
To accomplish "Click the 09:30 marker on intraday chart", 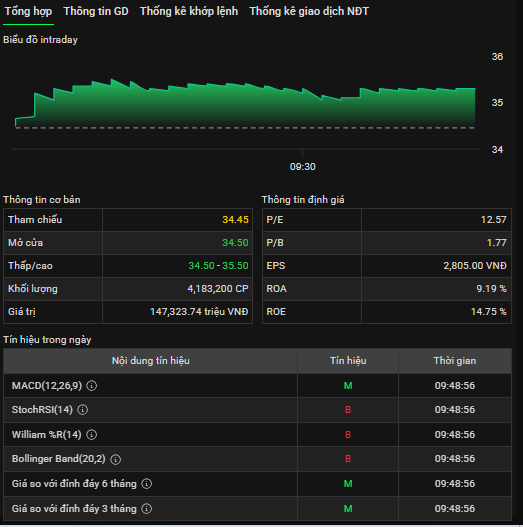I will tap(303, 167).
